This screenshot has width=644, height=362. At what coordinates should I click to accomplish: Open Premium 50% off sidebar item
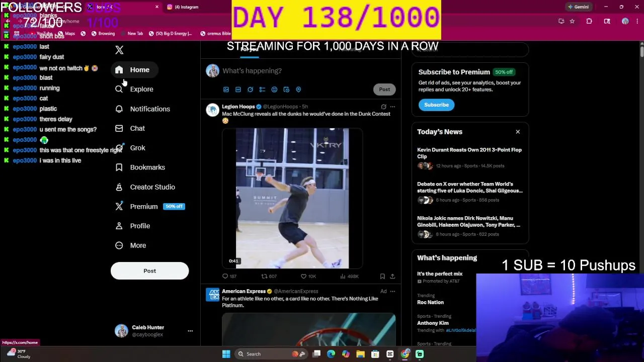(x=150, y=207)
